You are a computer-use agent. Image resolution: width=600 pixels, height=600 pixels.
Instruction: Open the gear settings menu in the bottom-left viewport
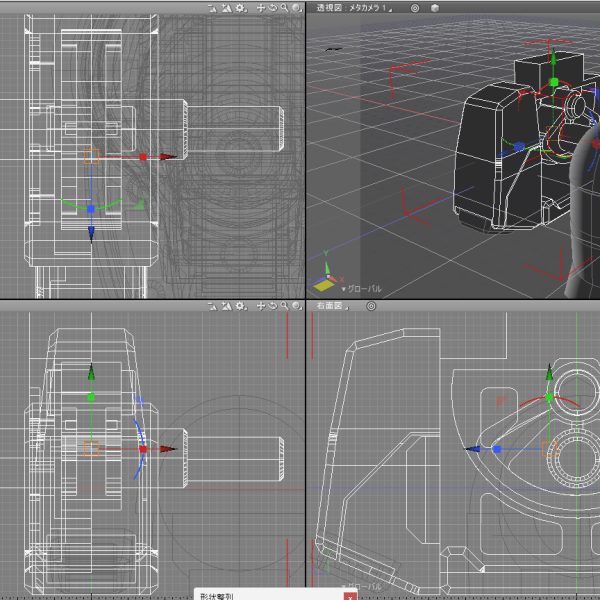241,306
